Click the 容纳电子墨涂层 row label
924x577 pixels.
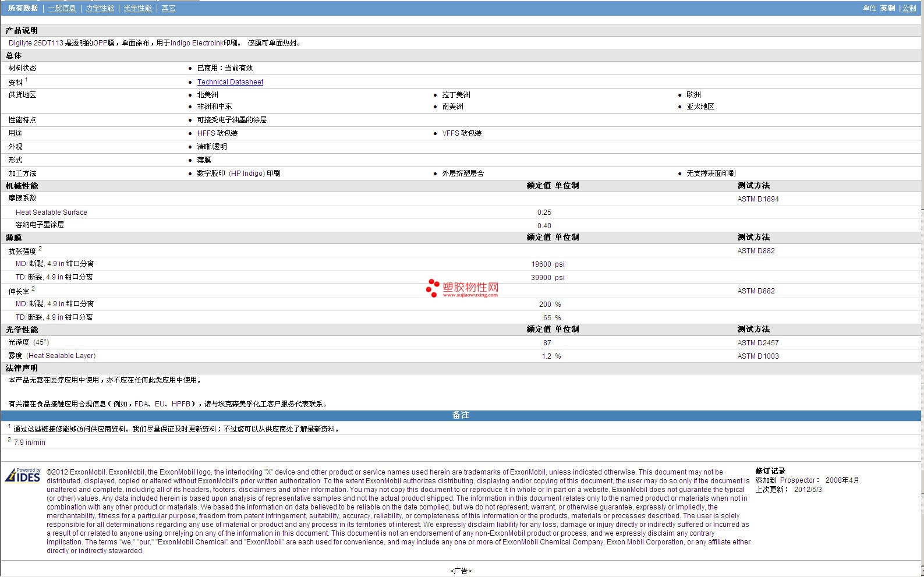[x=40, y=225]
